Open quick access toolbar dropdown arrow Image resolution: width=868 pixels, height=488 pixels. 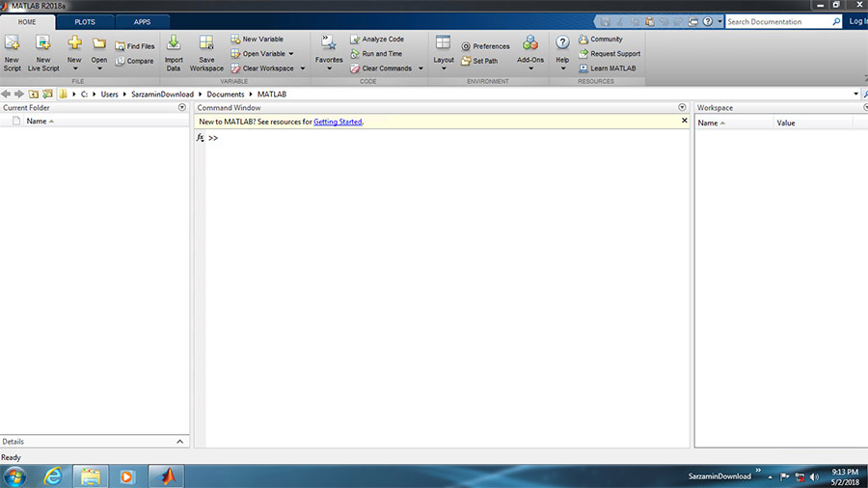pos(719,21)
